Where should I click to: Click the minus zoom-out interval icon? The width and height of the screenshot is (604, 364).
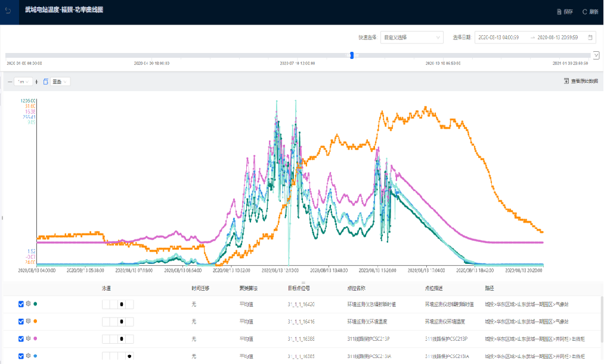tap(10, 82)
